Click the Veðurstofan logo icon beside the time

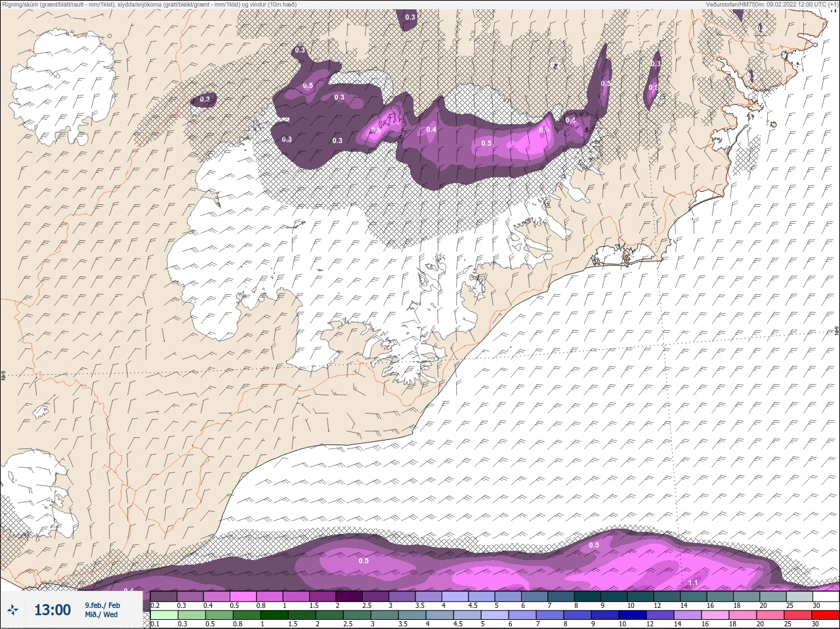coord(13,610)
